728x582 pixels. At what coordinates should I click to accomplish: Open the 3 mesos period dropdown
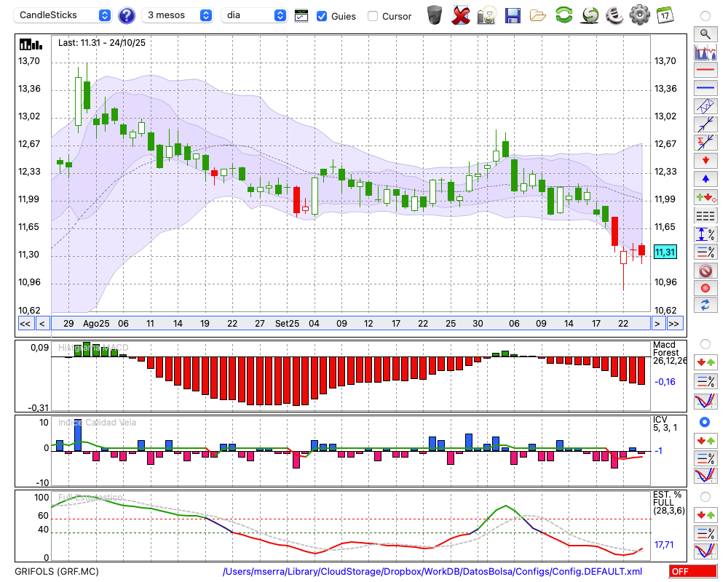tap(178, 15)
